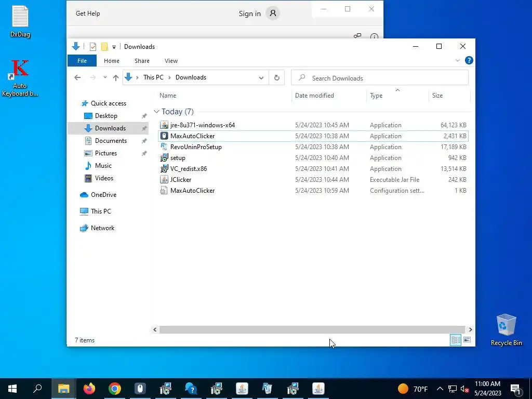Viewport: 532px width, 399px height.
Task: Navigate back in Explorer
Action: pyautogui.click(x=77, y=78)
